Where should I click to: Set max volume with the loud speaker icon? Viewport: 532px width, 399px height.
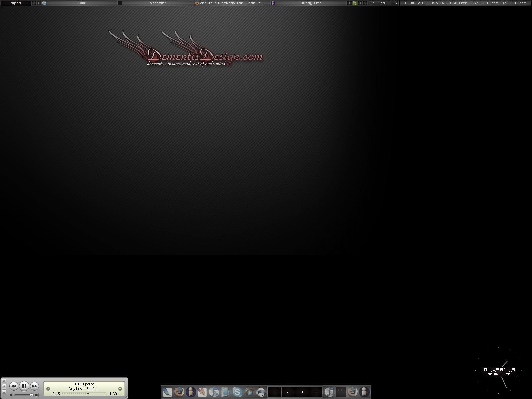pyautogui.click(x=37, y=395)
